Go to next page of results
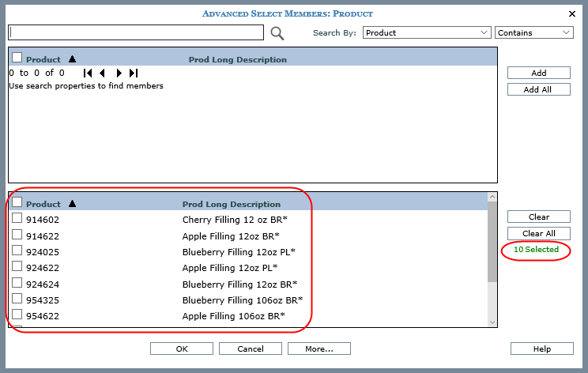588x373 pixels. [x=119, y=73]
